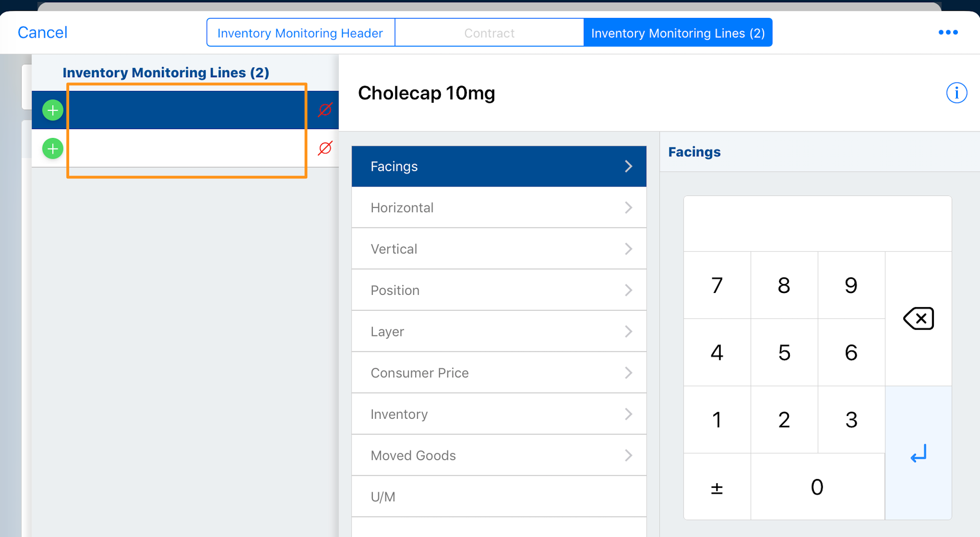
Task: Expand the Horizontal field row
Action: 498,208
